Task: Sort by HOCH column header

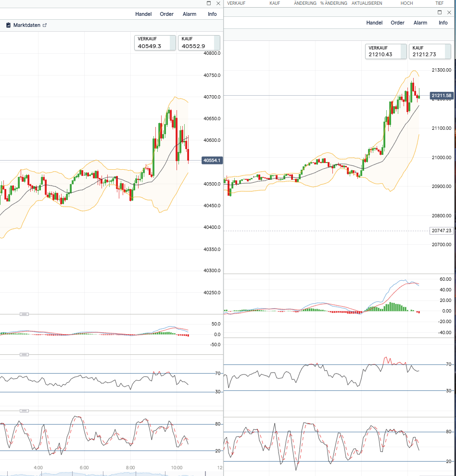Action: click(406, 3)
